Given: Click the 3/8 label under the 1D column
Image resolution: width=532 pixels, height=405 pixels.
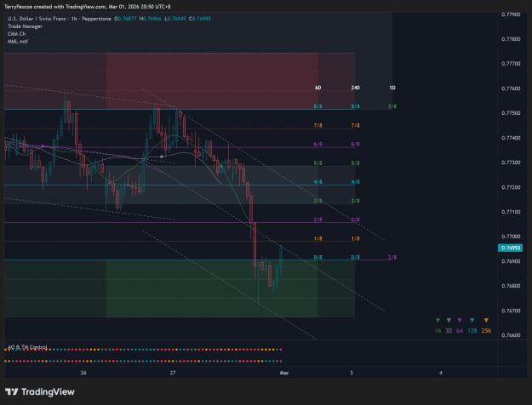Looking at the screenshot, I should tap(392, 106).
